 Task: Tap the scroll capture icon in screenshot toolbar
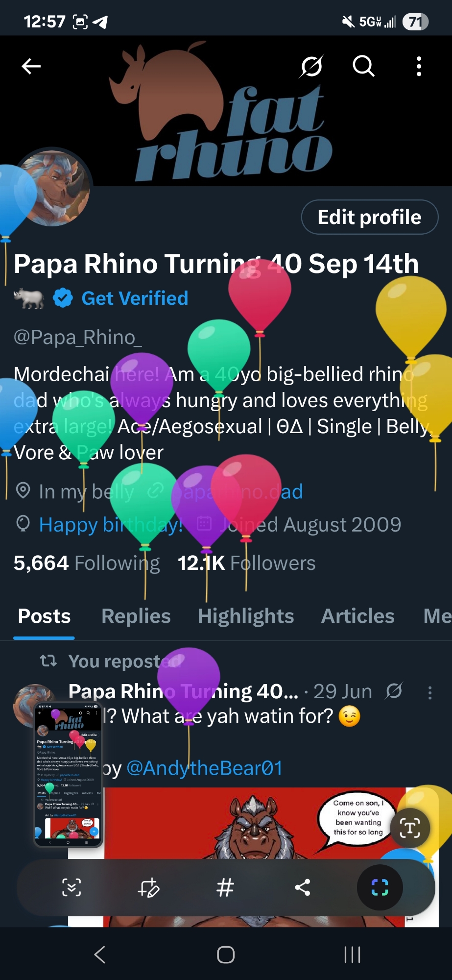tap(71, 887)
